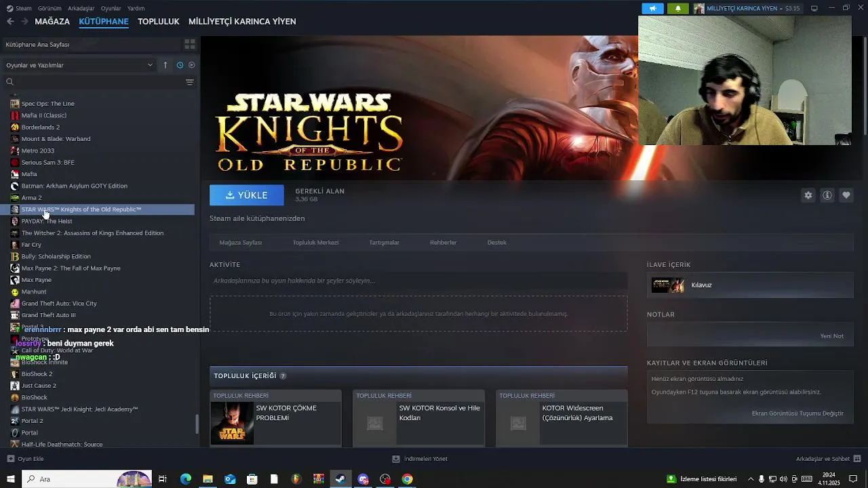Open the Arkadaşlar menu
The width and height of the screenshot is (868, 488).
[82, 8]
